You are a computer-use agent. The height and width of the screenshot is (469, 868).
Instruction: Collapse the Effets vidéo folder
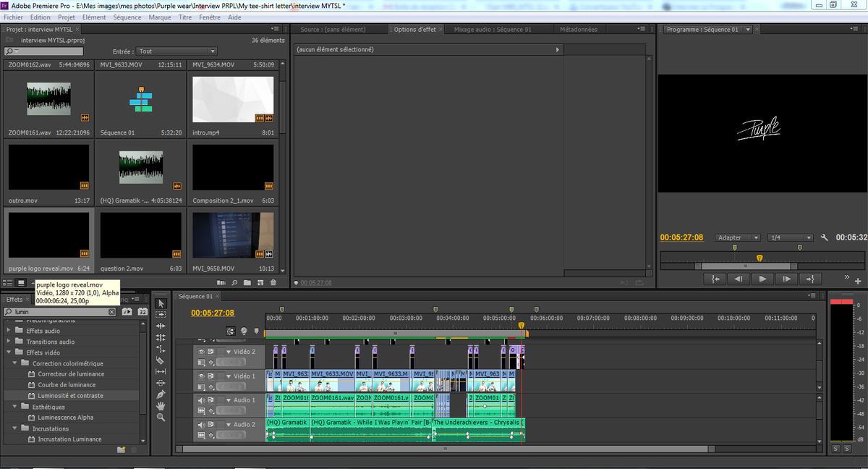(9, 352)
